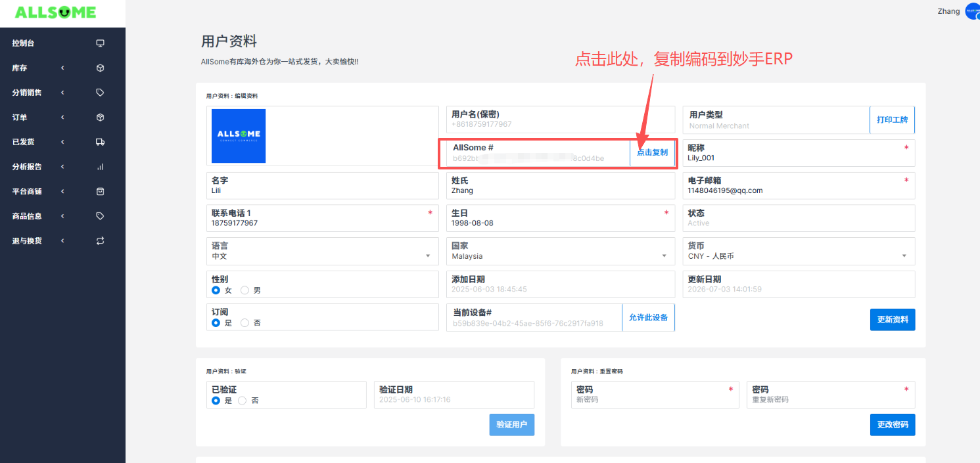
Task: Click the 重复新密码 confirm password field
Action: click(x=831, y=395)
